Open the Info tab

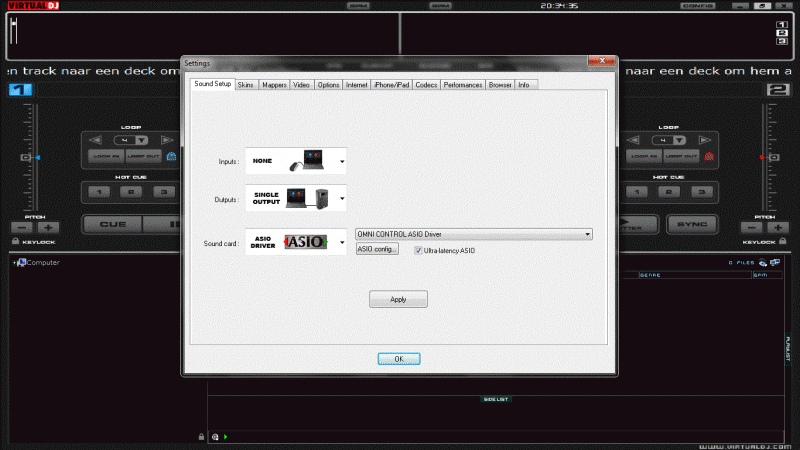pyautogui.click(x=524, y=85)
